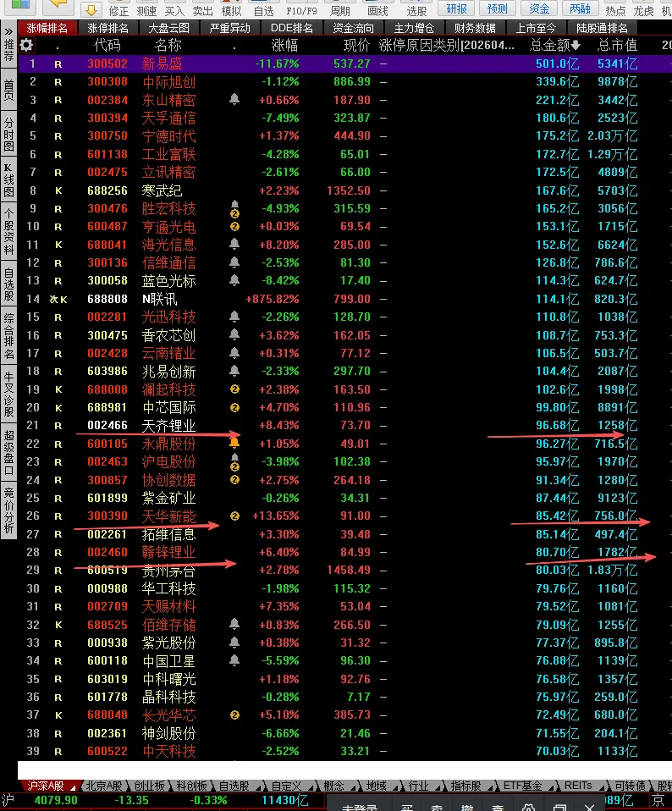Image resolution: width=672 pixels, height=811 pixels.
Task: Click Shanghai index value 4079.90
Action: tap(56, 801)
